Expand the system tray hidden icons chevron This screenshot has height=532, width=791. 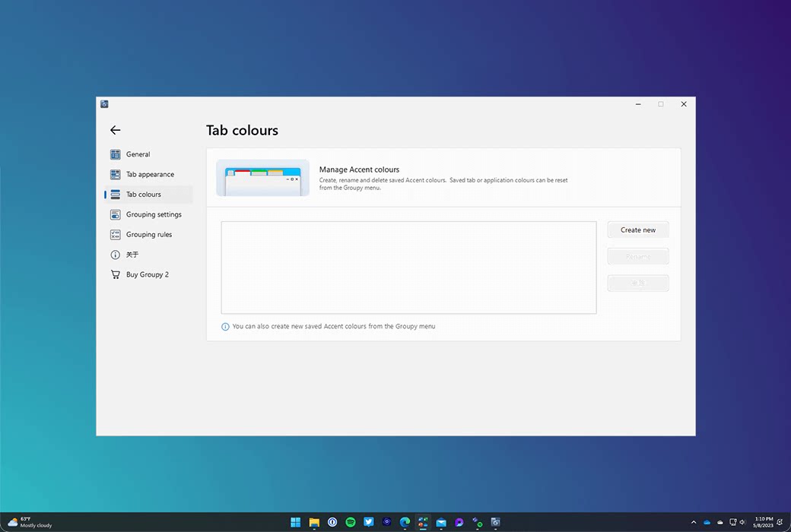coord(693,522)
